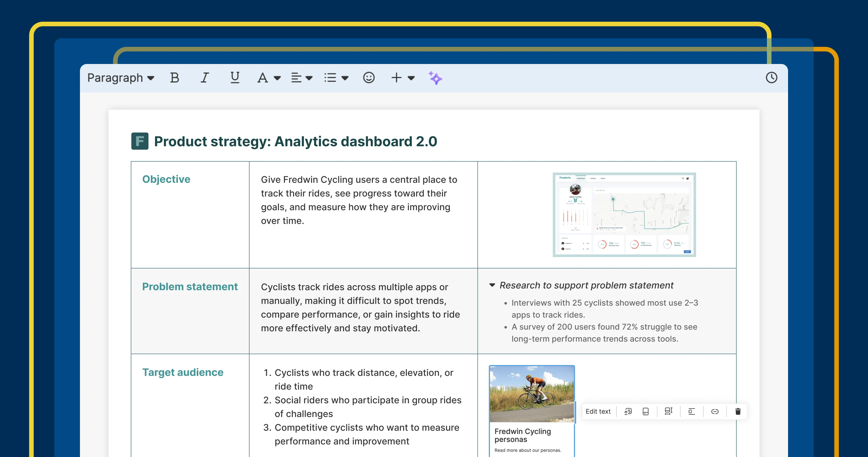Image resolution: width=868 pixels, height=457 pixels.
Task: Open version history with the clock icon
Action: 771,78
